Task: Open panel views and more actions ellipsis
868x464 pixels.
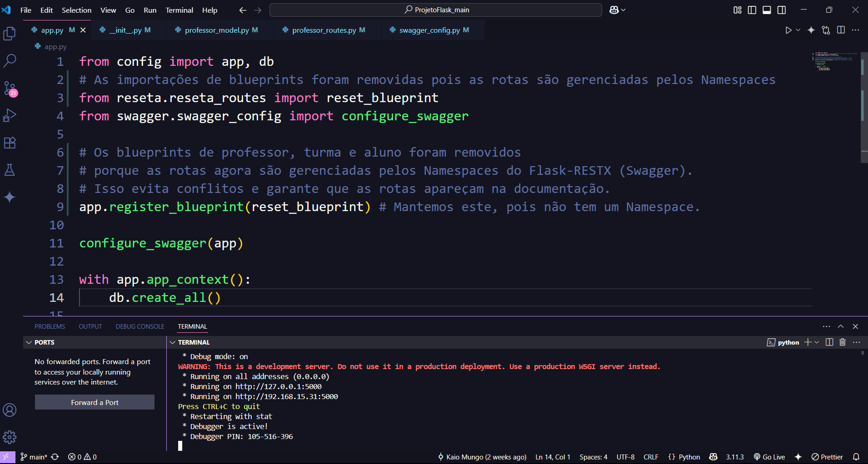Action: point(826,326)
